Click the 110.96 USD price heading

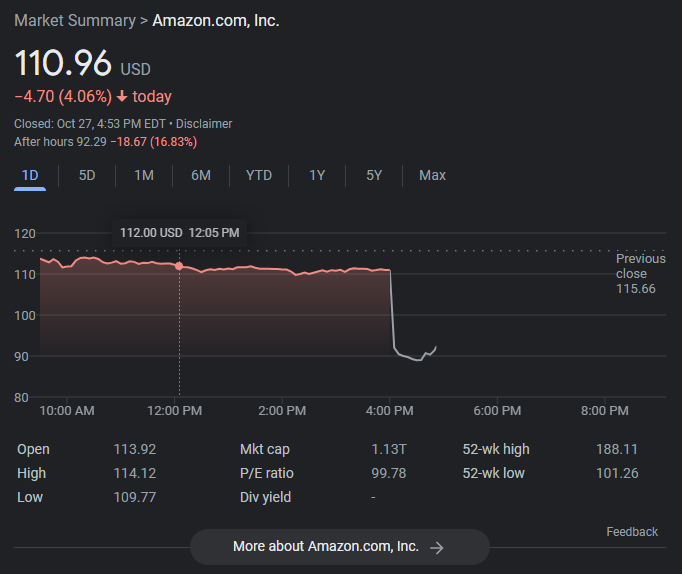pos(82,64)
